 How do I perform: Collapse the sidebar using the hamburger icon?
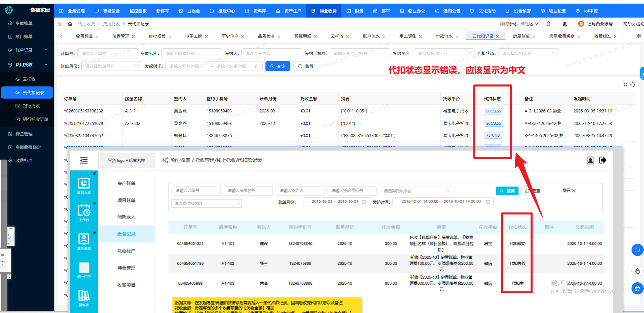(60, 24)
